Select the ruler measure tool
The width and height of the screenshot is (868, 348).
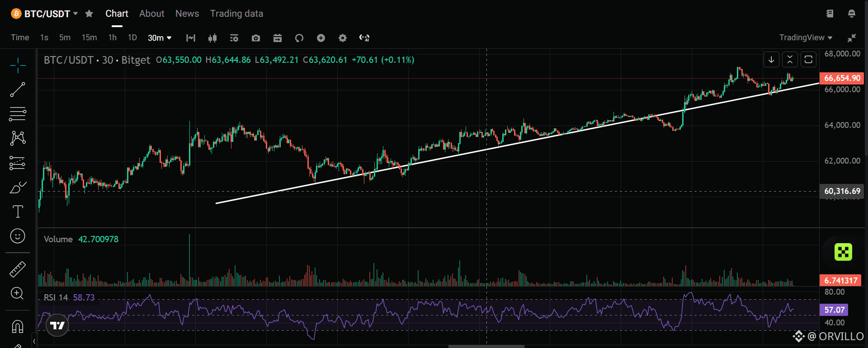click(18, 269)
